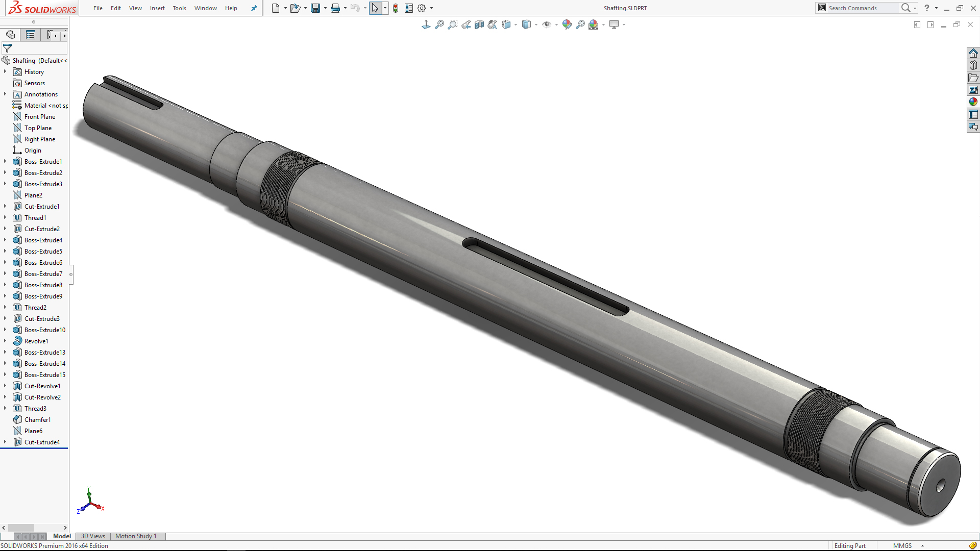The image size is (980, 551).
Task: Pin the menu bar with pushpin
Action: [254, 8]
